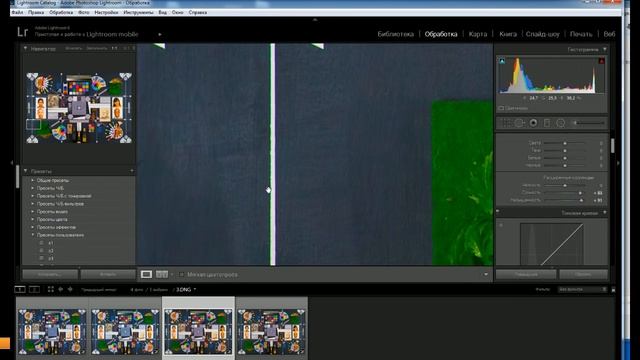Toggle shadow clipping indicator in histogram
Image resolution: width=640 pixels, height=360 pixels.
tap(502, 61)
